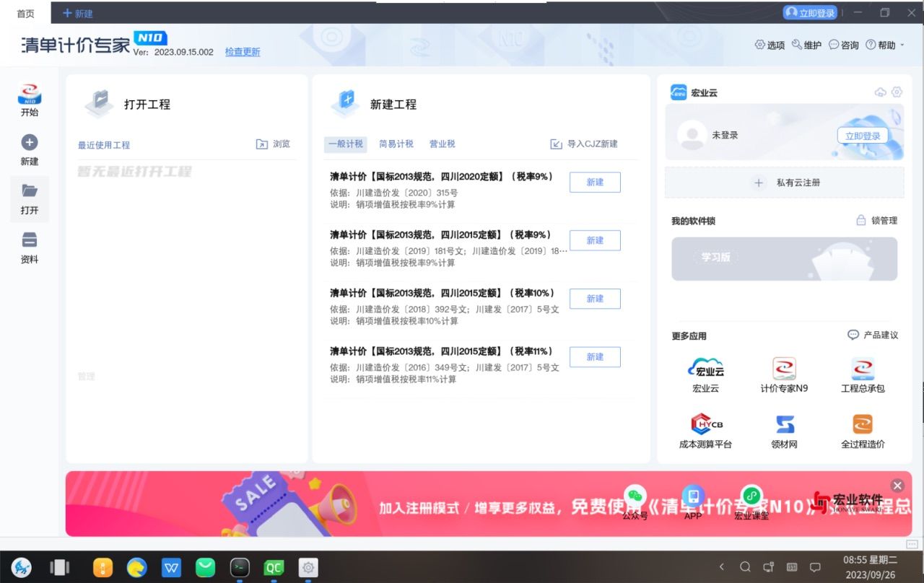Expand the 帮助 dropdown menu
The width and height of the screenshot is (924, 583).
click(x=884, y=45)
